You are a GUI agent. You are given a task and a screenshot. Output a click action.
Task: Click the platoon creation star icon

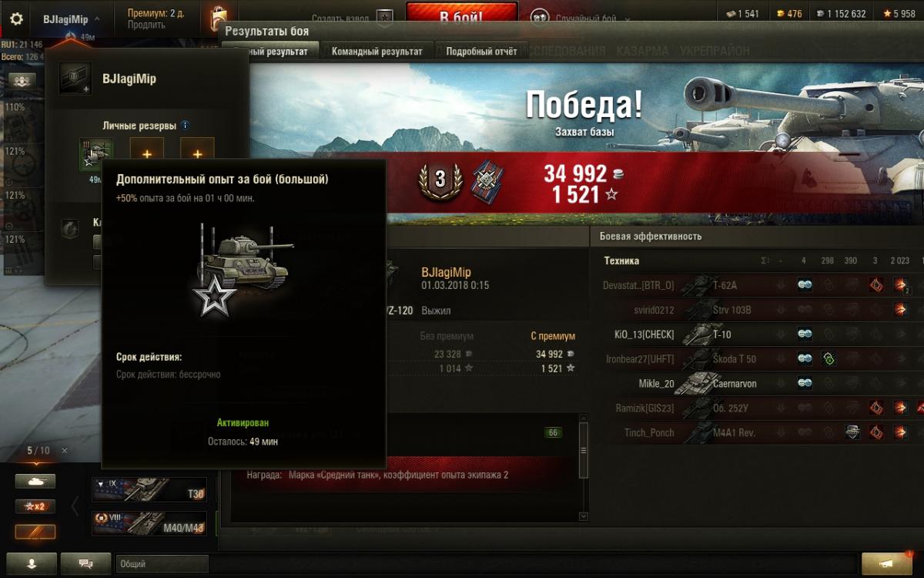click(385, 18)
